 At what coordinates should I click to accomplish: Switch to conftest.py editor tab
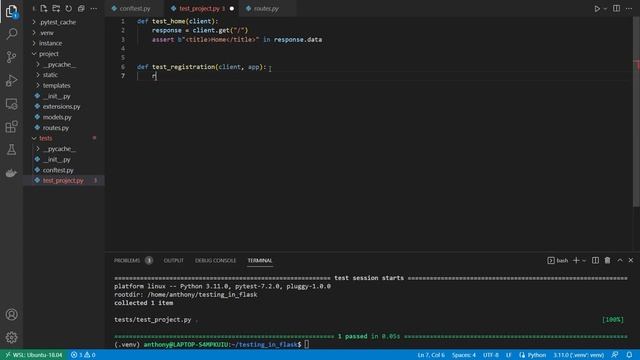pos(135,8)
